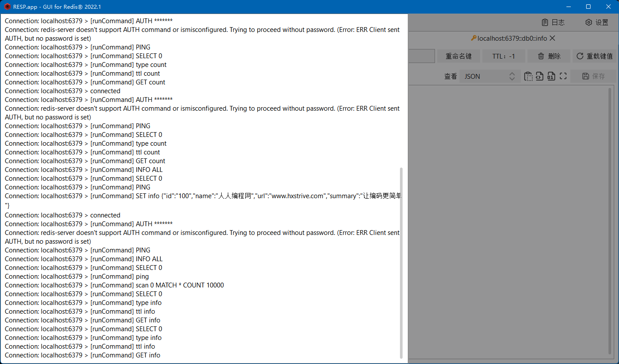Minimize the RESP.app window
Image resolution: width=619 pixels, height=364 pixels.
(569, 7)
